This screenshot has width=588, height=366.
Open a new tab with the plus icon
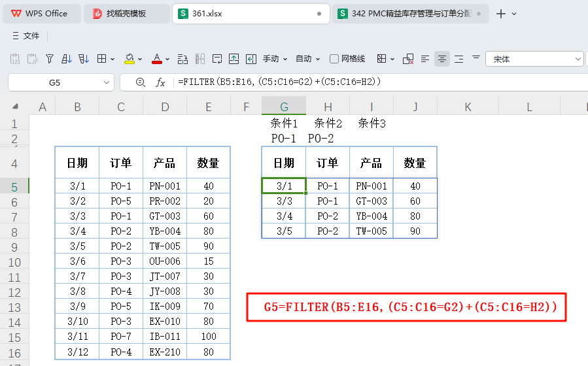[x=500, y=14]
